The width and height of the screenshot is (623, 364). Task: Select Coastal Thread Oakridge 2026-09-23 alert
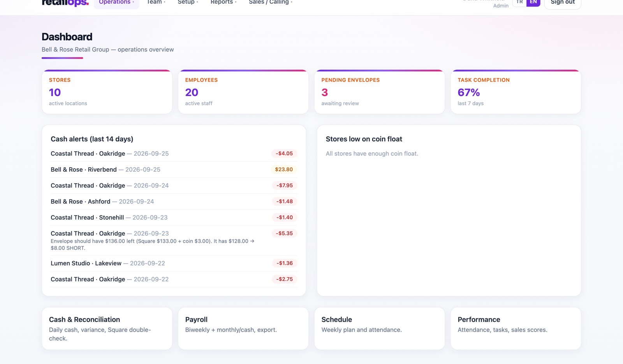pyautogui.click(x=174, y=240)
